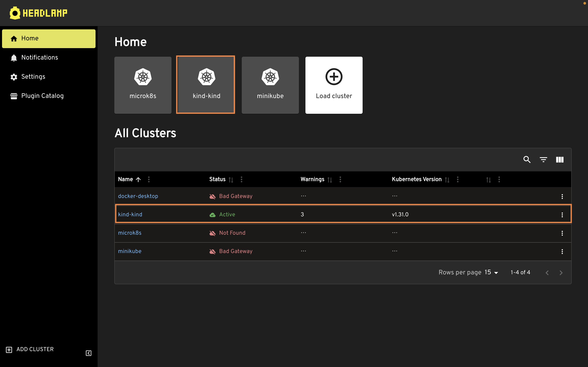Go to next page of clusters

(561, 273)
